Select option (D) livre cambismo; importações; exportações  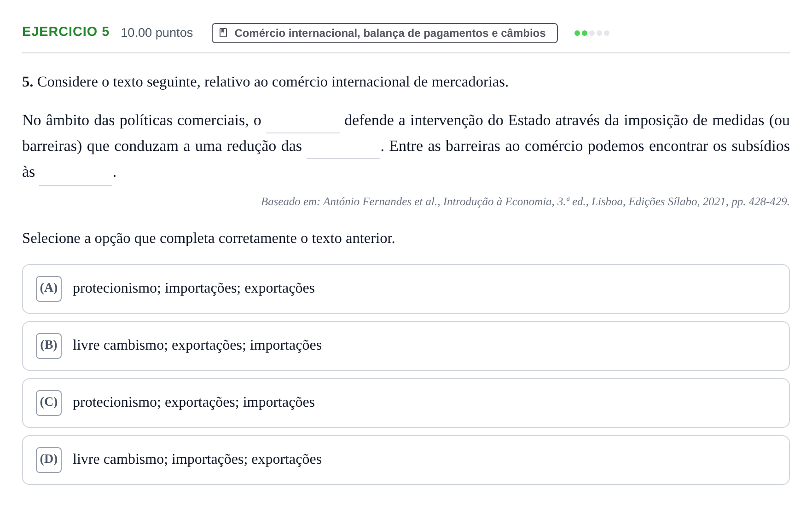pos(406,460)
